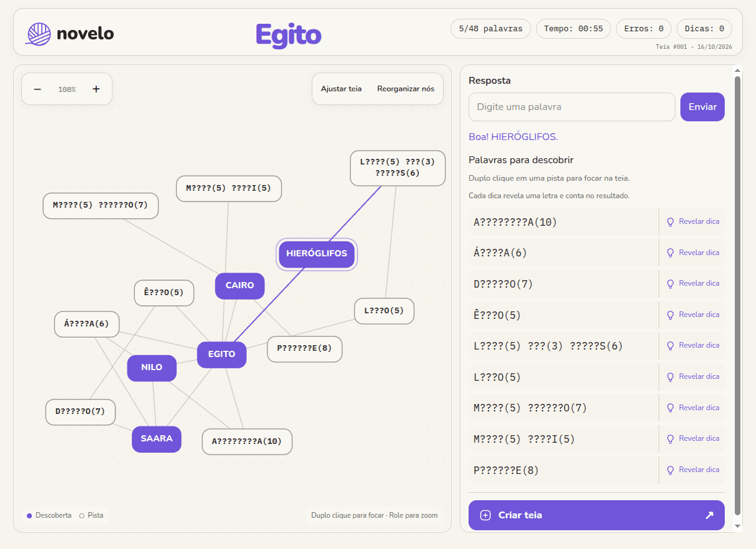The image size is (756, 549).
Task: Click the clue node Ê???O(5) in the web
Action: tap(164, 293)
